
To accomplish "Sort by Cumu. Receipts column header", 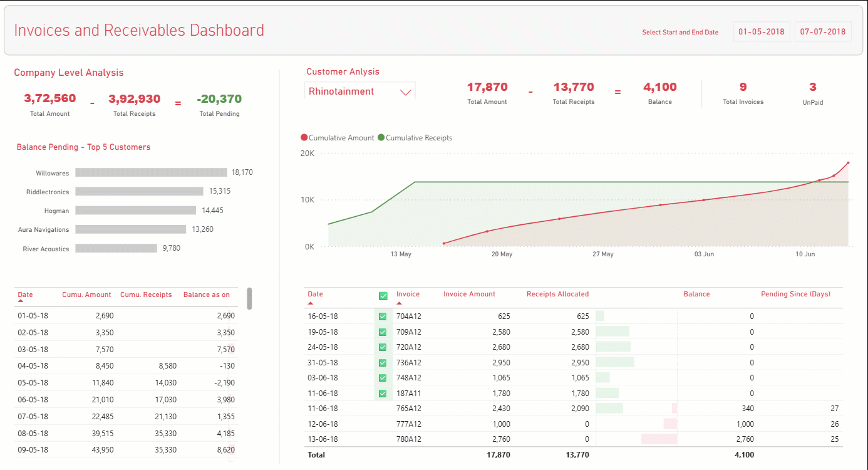I will click(146, 295).
